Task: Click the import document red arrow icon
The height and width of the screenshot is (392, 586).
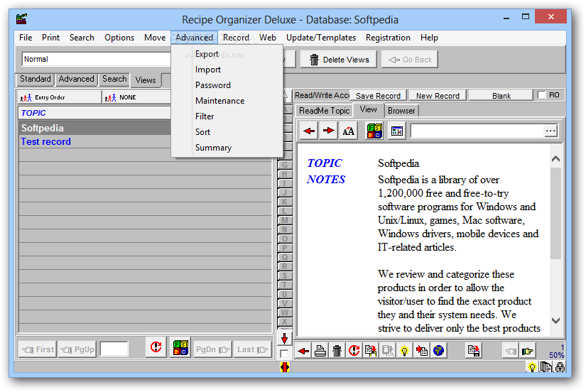Action: 421,351
